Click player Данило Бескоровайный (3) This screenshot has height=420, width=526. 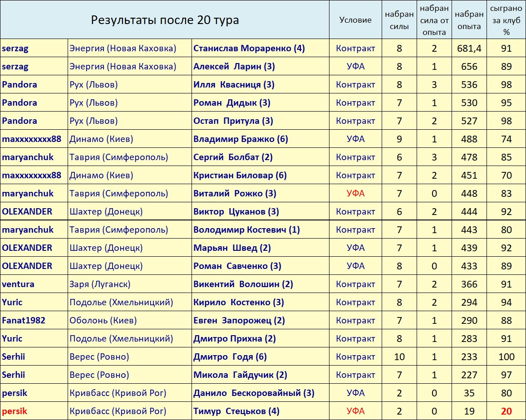[254, 392]
